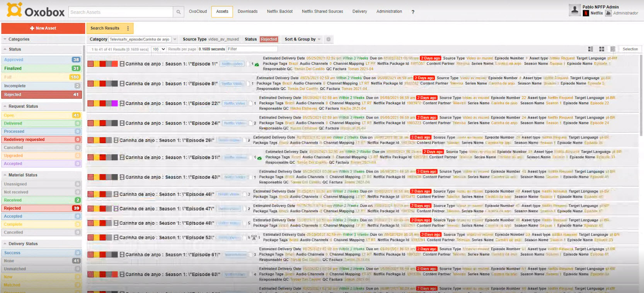Collapse the Request Status section
This screenshot has height=293, width=644.
pos(5,106)
